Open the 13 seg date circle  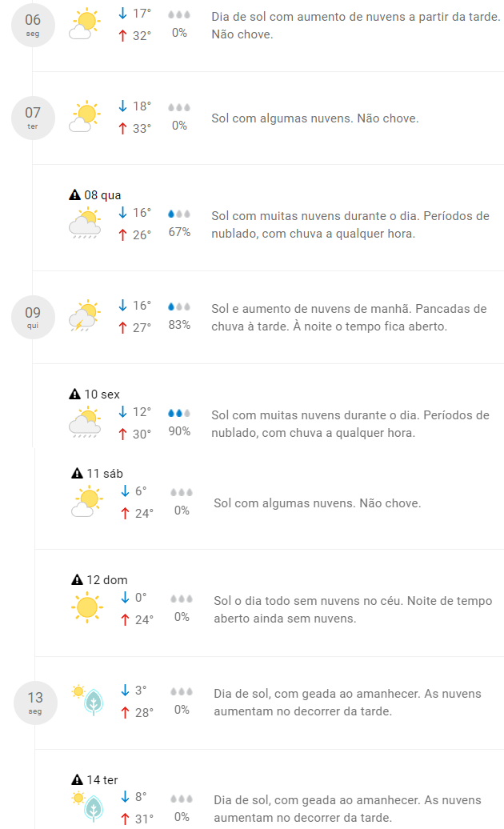pos(35,703)
